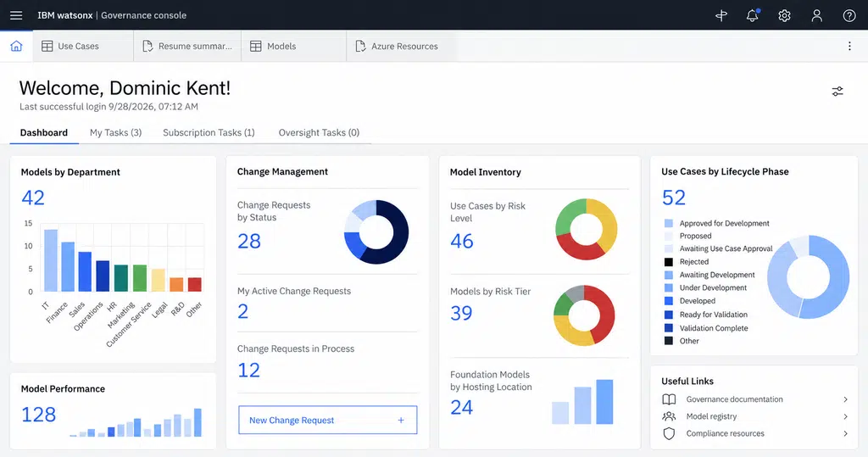The width and height of the screenshot is (868, 457).
Task: Click the Proposed legend entry
Action: point(688,236)
